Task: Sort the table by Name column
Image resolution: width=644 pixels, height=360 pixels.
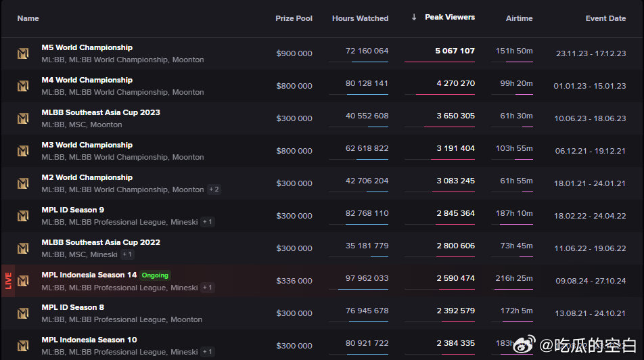Action: click(28, 18)
